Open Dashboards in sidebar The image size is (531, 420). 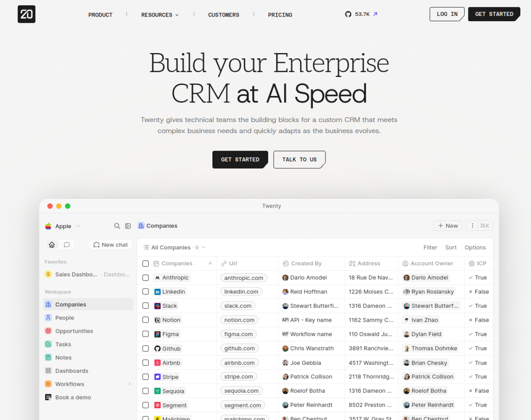coord(88,371)
